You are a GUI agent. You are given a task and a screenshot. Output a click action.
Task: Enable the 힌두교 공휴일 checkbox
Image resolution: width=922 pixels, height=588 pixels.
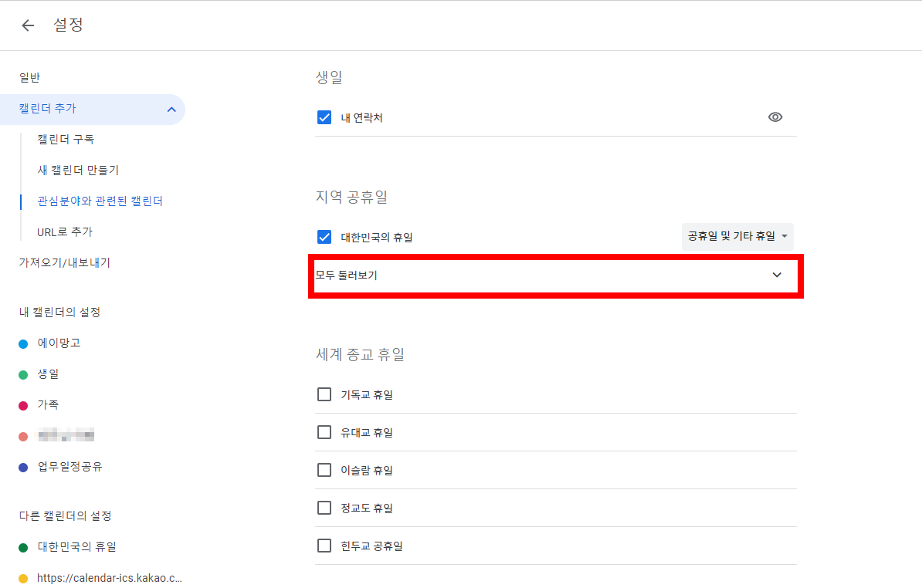(324, 546)
